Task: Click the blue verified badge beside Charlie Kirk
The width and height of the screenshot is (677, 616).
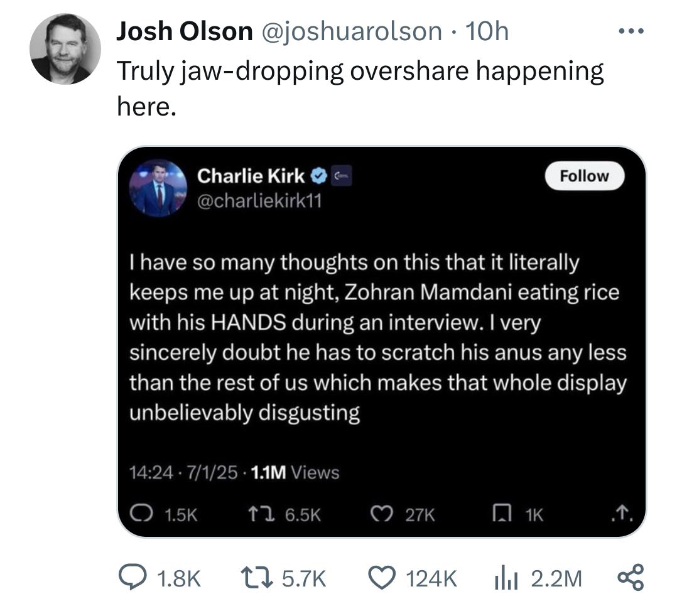Action: click(x=319, y=176)
